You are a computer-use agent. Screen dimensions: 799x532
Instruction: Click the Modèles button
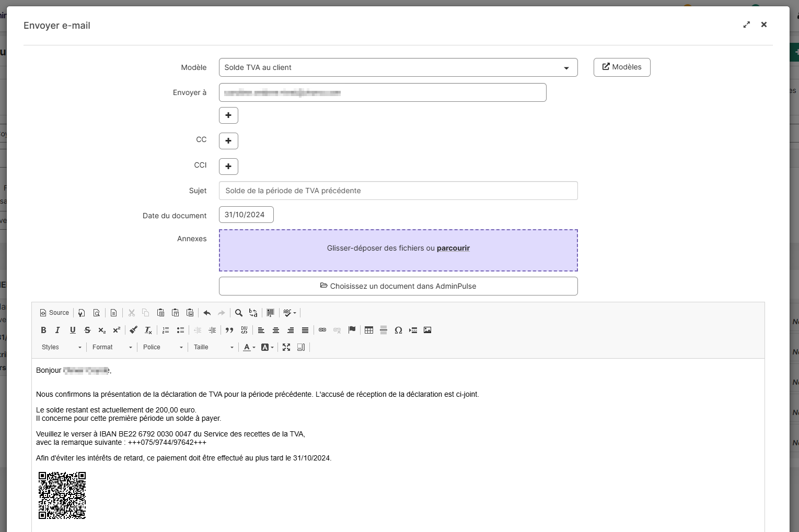pos(622,67)
